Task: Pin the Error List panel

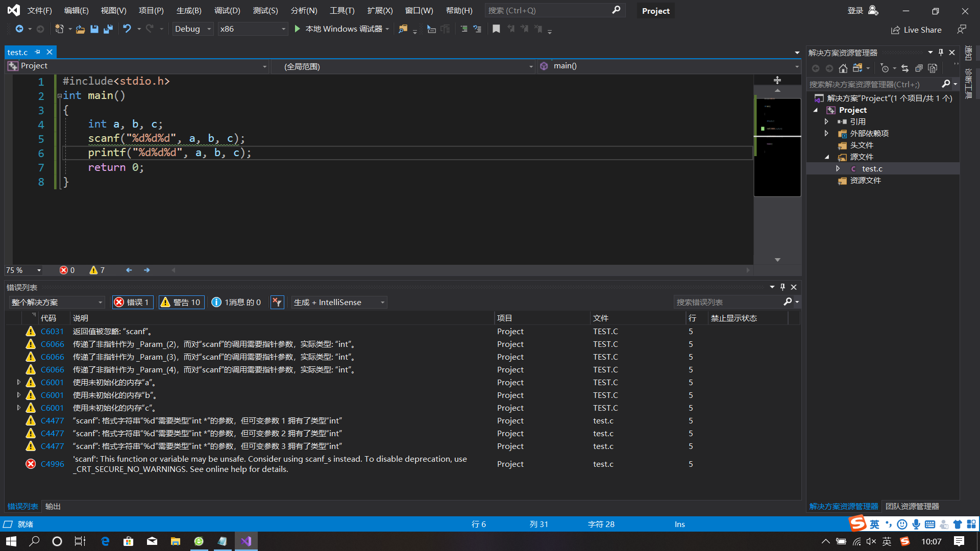Action: tap(782, 287)
